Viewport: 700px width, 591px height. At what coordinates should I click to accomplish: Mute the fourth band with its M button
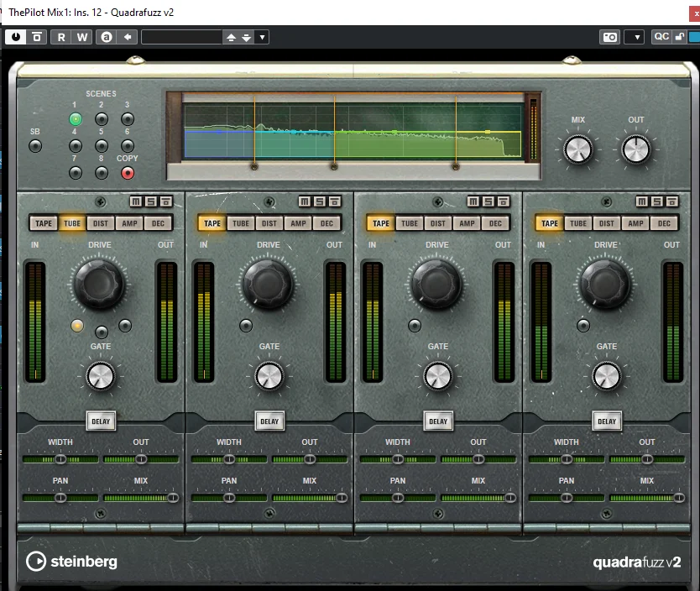(x=642, y=201)
